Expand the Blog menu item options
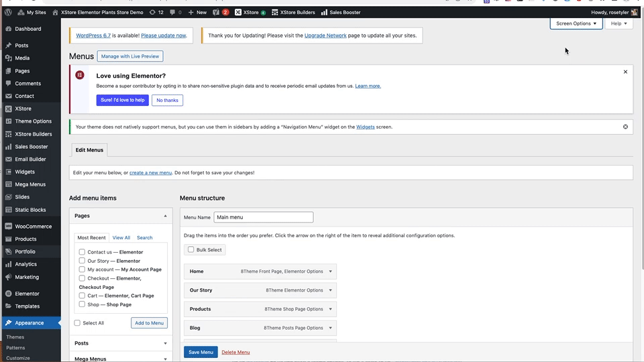The height and width of the screenshot is (362, 644). [x=330, y=328]
